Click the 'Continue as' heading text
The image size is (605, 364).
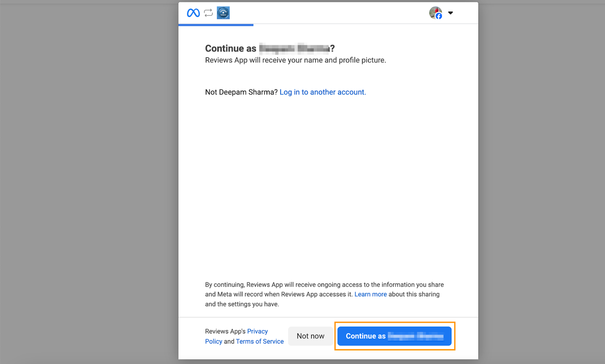270,48
